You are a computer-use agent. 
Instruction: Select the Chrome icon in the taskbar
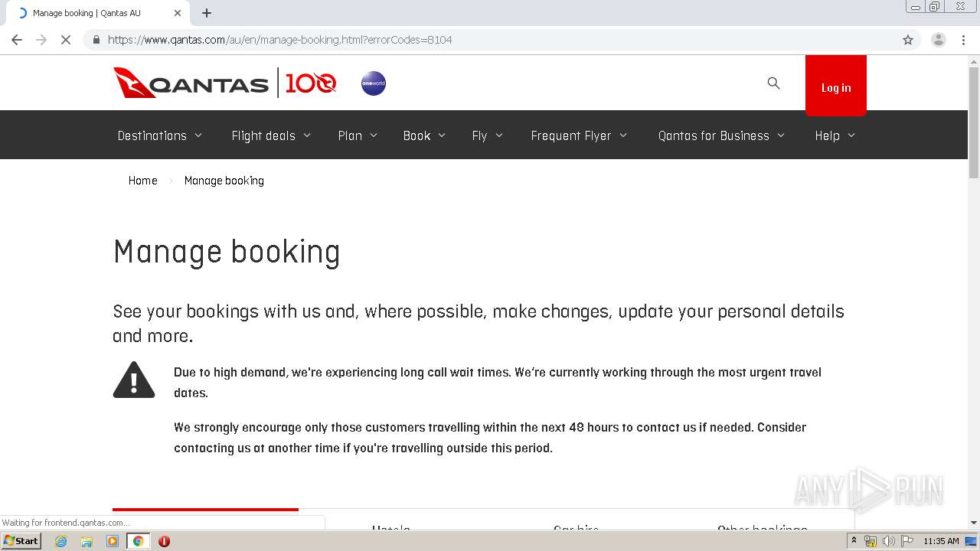(x=138, y=541)
